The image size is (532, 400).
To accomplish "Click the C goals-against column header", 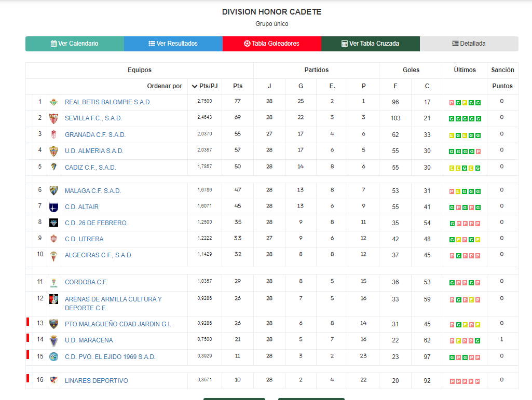I will coord(427,86).
